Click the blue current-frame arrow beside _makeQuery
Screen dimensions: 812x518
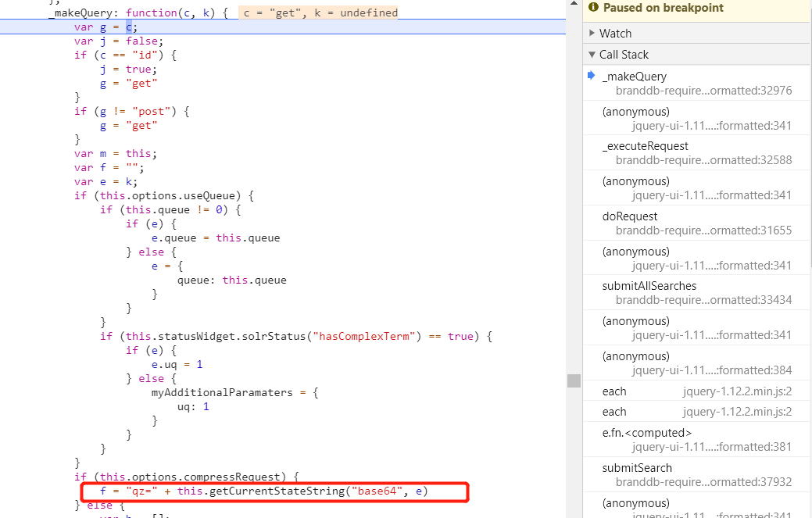[592, 76]
